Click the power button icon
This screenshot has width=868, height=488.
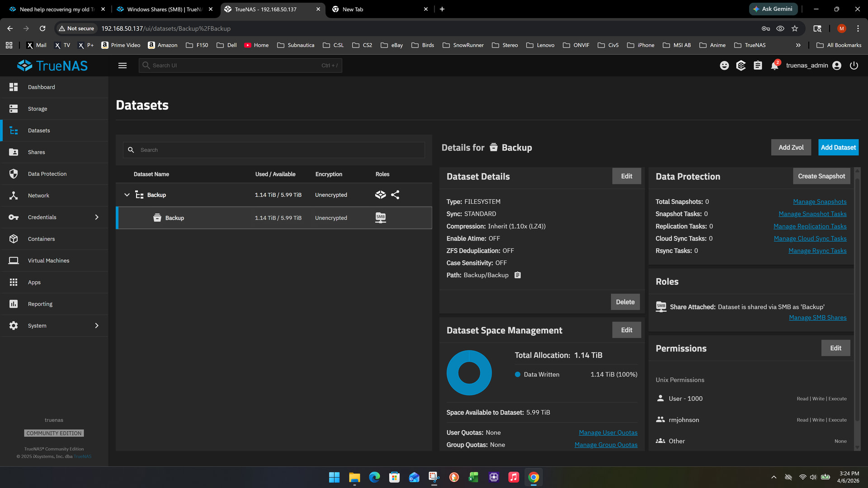point(854,66)
